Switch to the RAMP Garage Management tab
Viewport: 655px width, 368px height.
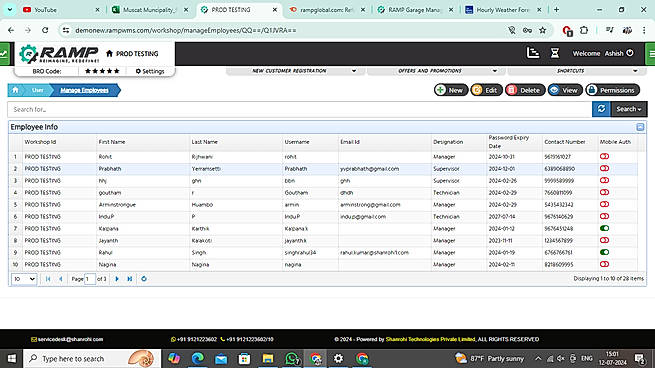416,10
